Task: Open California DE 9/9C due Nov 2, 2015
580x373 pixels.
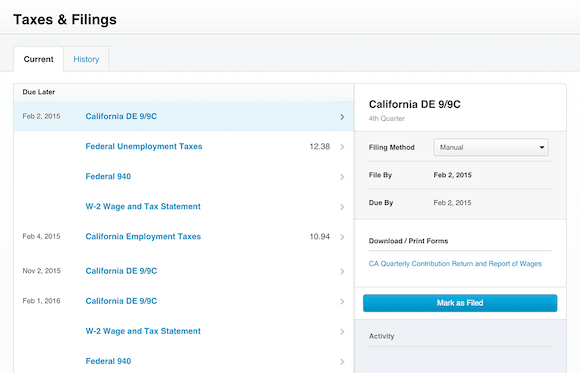Action: 121,271
